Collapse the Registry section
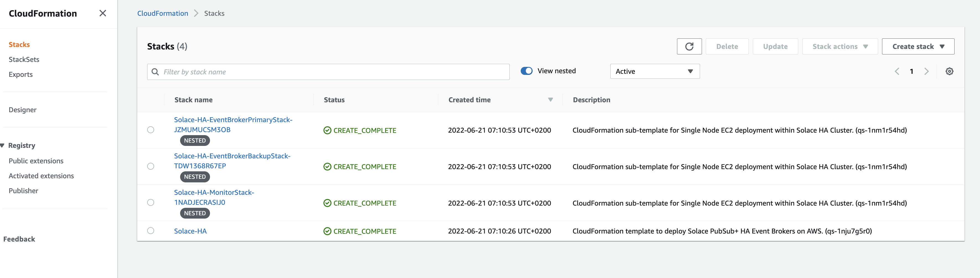This screenshot has width=980, height=278. (x=2, y=145)
